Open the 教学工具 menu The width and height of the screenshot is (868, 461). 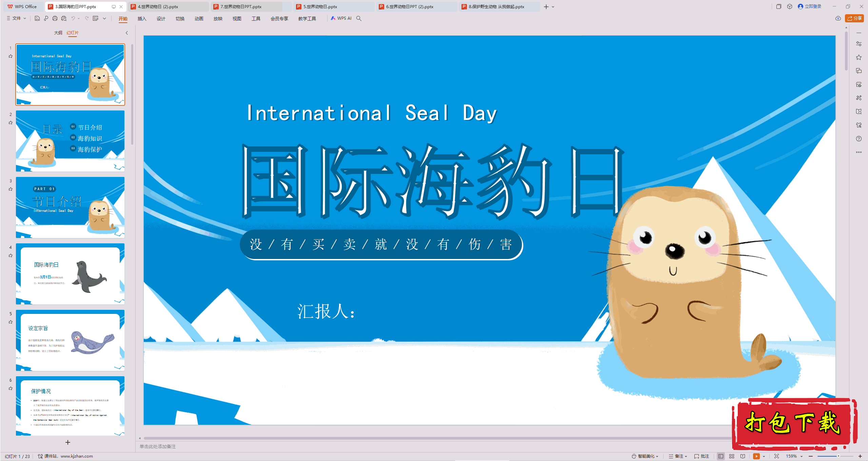coord(307,19)
